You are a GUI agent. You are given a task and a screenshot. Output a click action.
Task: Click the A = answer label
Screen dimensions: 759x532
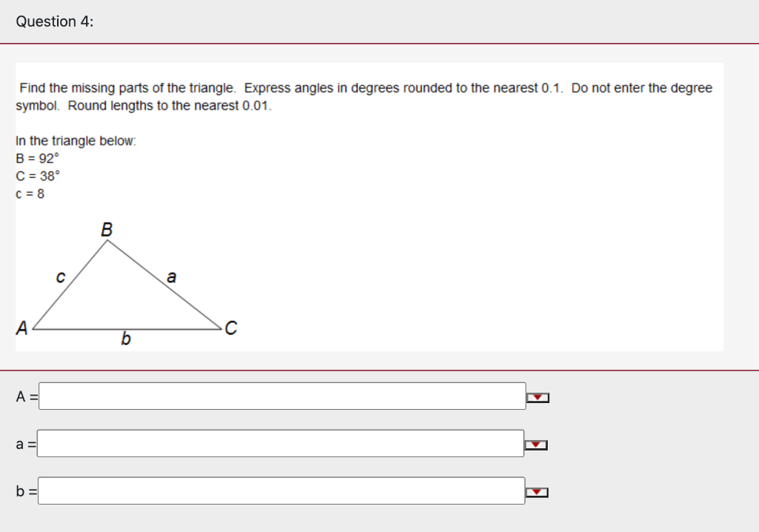point(26,397)
